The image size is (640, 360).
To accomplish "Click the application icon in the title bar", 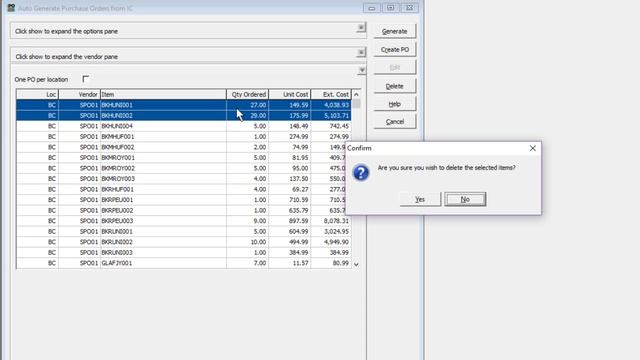I will pyautogui.click(x=11, y=8).
